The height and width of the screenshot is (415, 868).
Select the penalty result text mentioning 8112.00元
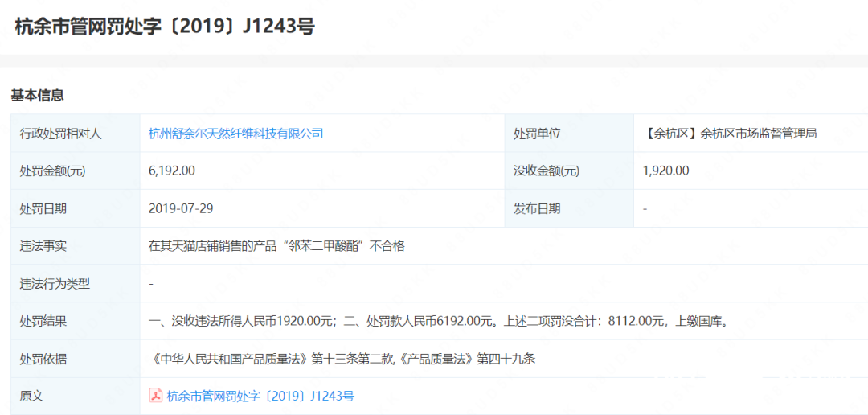[437, 321]
